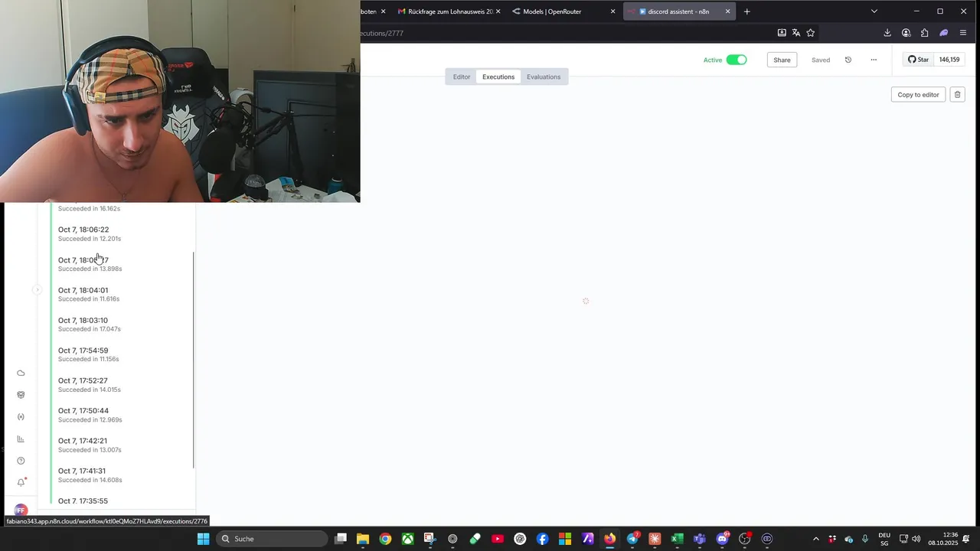
Task: Select the Executions tab
Action: point(498,77)
